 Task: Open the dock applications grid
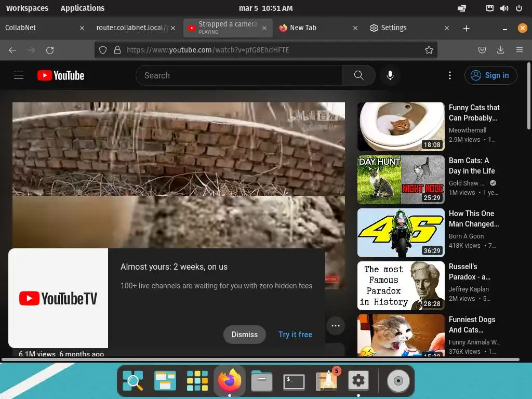coord(197,381)
